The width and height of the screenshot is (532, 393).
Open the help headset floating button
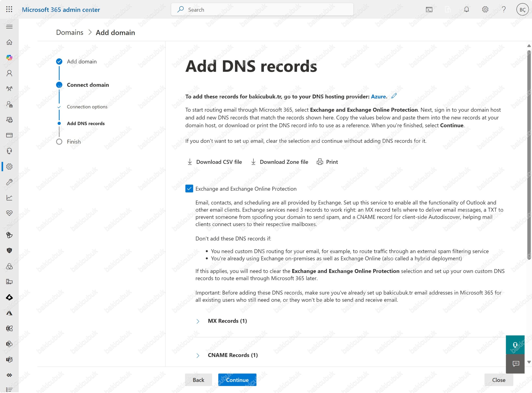(515, 345)
